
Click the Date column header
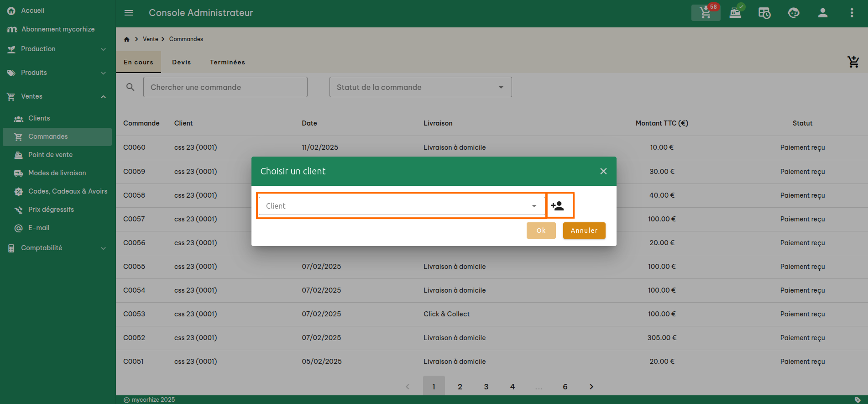coord(309,123)
